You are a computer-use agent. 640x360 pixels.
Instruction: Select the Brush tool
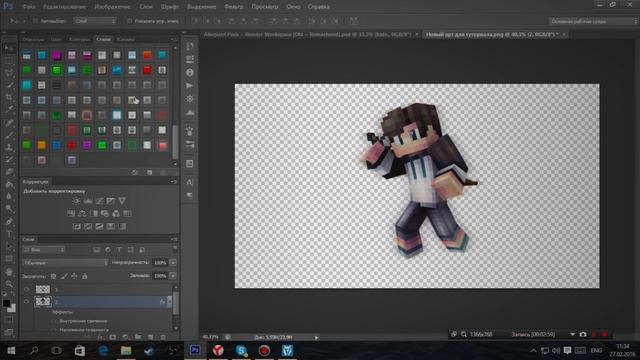pyautogui.click(x=9, y=135)
